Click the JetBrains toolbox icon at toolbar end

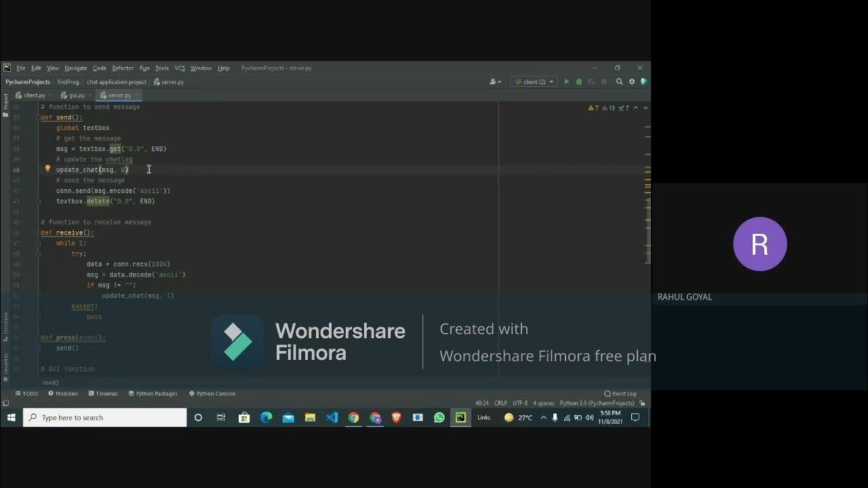click(x=644, y=82)
